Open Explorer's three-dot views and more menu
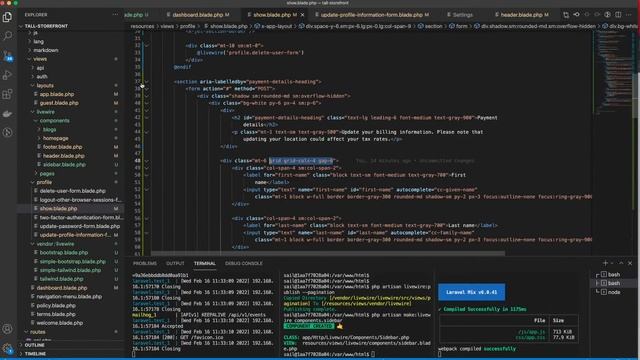 pos(116,15)
